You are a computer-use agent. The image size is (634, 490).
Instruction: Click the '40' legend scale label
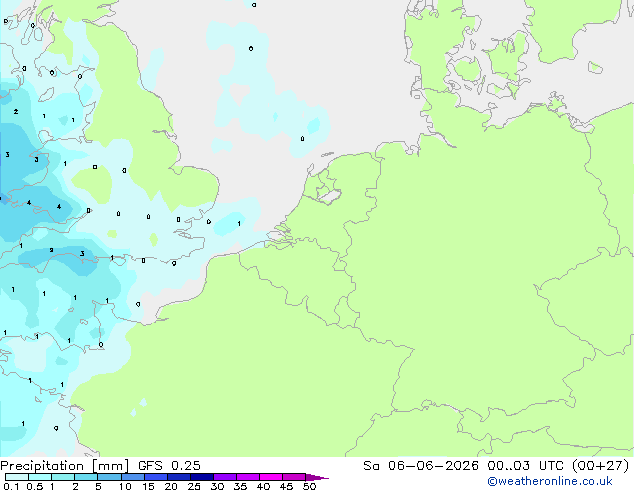click(x=263, y=486)
